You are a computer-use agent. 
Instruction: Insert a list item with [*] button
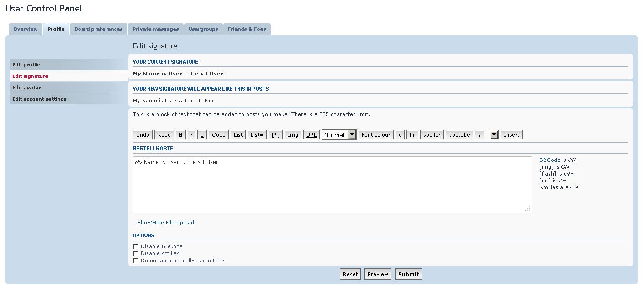pos(275,135)
